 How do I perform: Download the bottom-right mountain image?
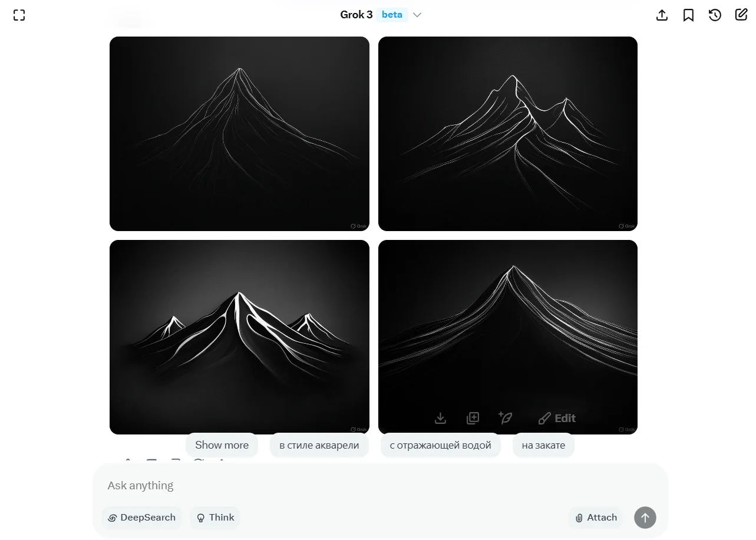tap(440, 418)
